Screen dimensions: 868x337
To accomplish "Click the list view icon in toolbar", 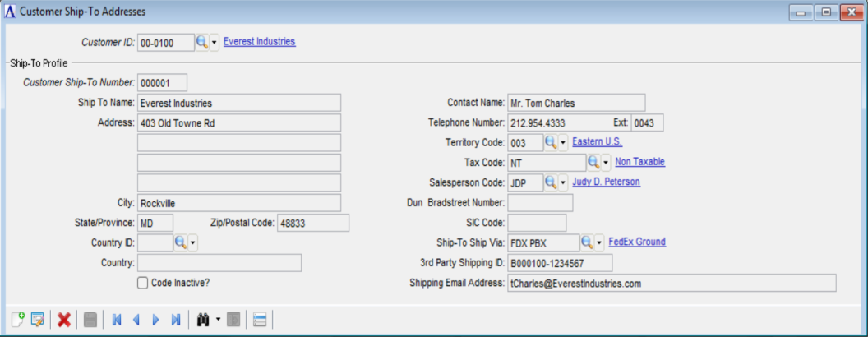I will (259, 320).
